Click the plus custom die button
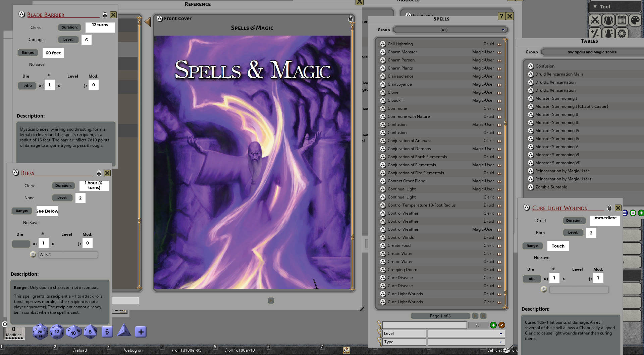Viewport: 644px width, 355px height. click(x=141, y=332)
